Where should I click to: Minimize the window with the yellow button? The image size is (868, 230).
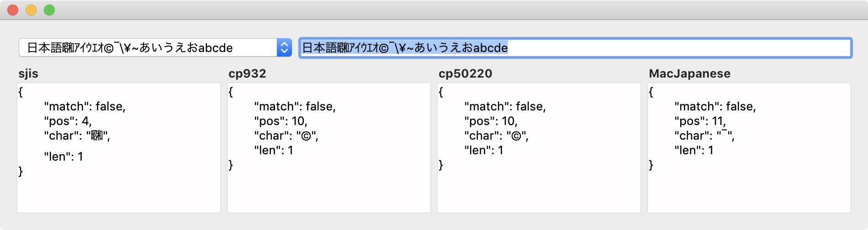31,10
